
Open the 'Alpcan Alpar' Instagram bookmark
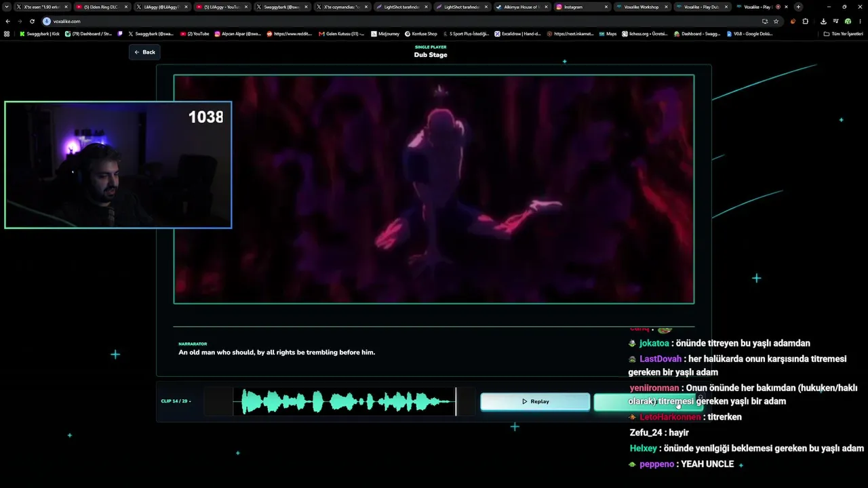(x=237, y=33)
